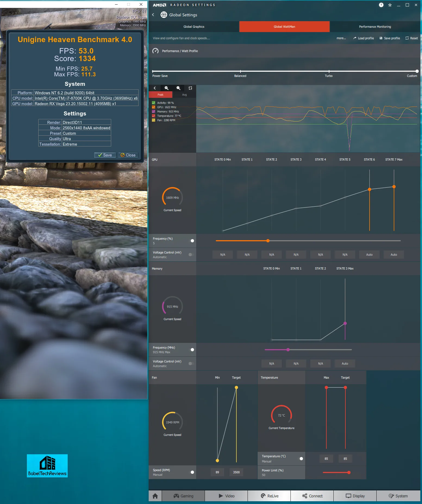Select Avg graph tab

[185, 95]
